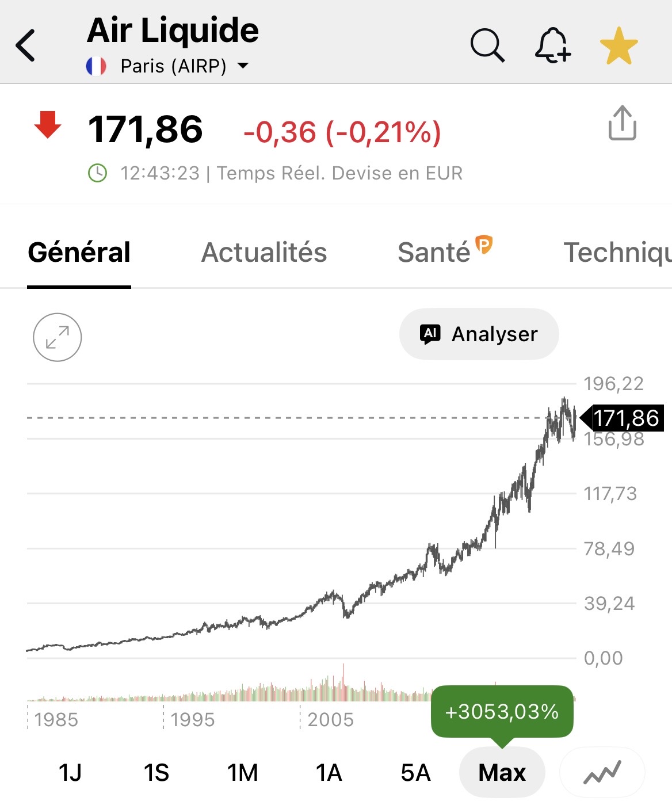This screenshot has width=672, height=805.
Task: Add a price alert with bell icon
Action: click(552, 45)
